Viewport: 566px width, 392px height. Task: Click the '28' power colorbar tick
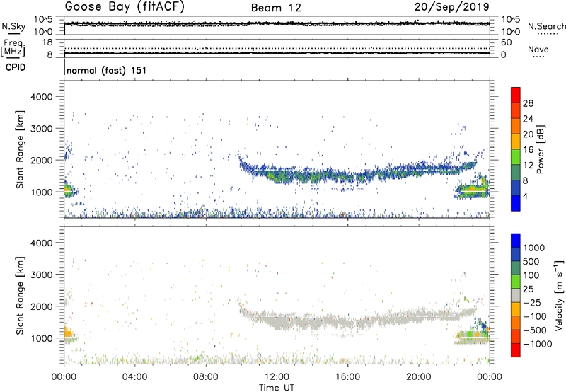pos(528,103)
